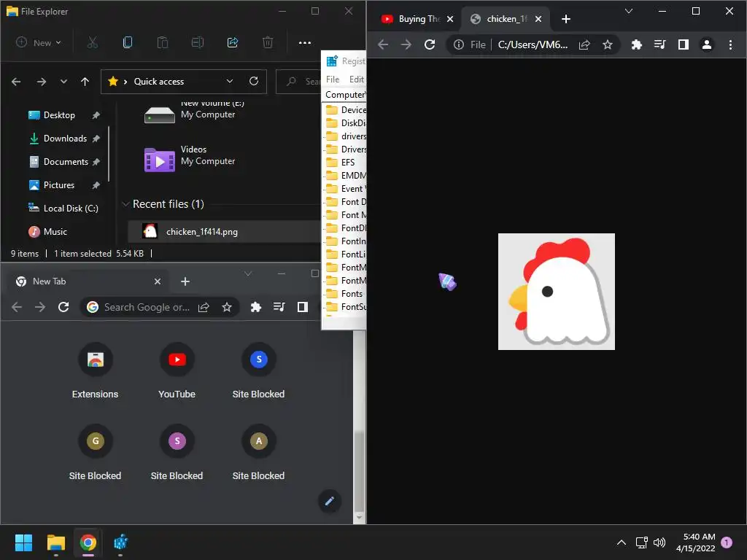Click the Up arrow in File Explorer
Screen dimensions: 747x560
click(x=85, y=82)
